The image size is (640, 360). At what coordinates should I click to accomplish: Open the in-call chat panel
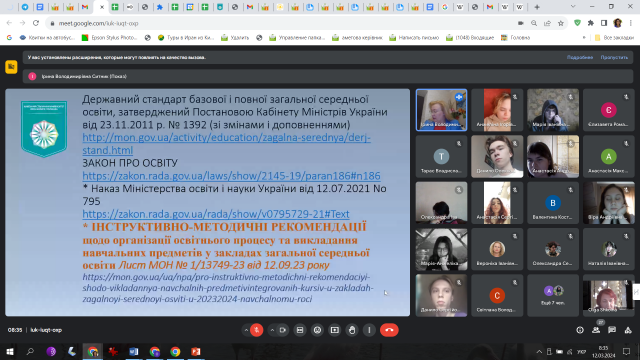pos(612,330)
